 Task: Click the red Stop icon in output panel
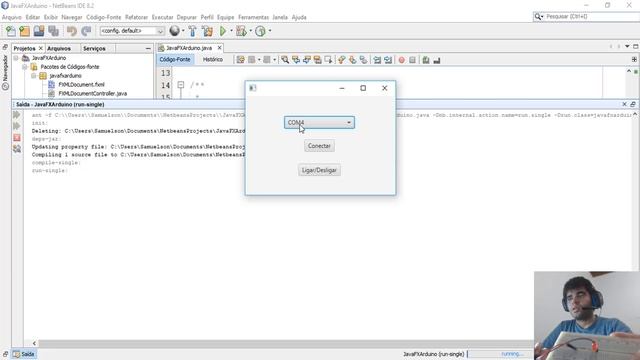click(17, 138)
